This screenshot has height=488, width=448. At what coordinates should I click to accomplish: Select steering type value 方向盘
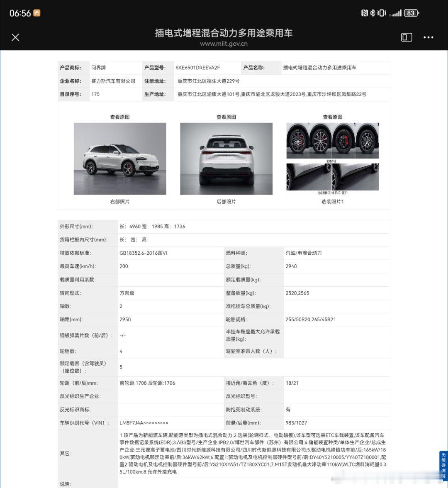click(x=127, y=293)
